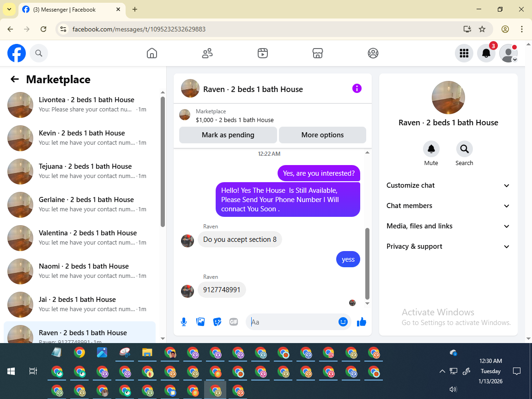532x399 pixels.
Task: Click the 'Yes, are you interested?' message bubble
Action: click(319, 173)
